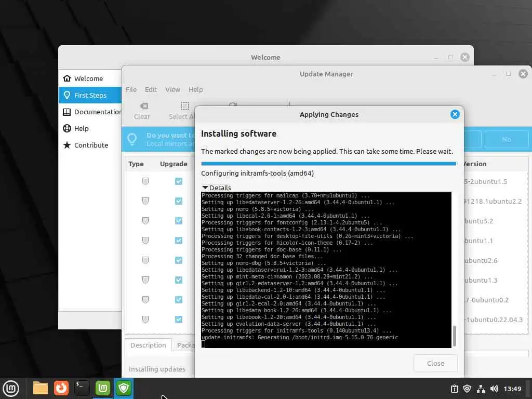Click the terminal output scrollbar handle
This screenshot has height=399, width=532.
pyautogui.click(x=454, y=336)
